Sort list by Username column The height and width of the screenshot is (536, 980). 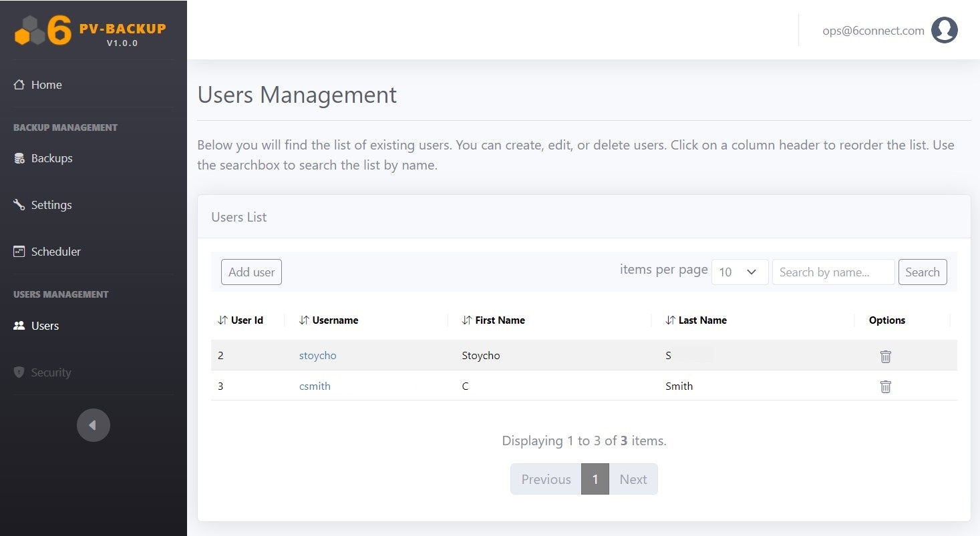pyautogui.click(x=329, y=320)
